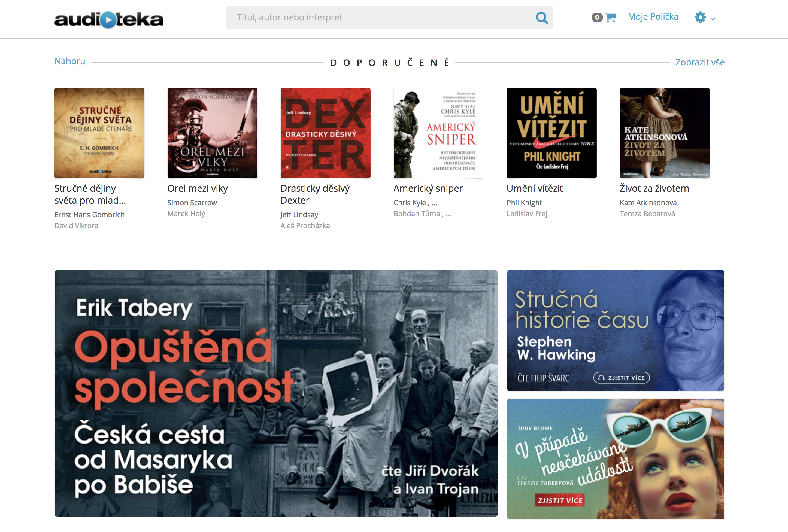Click narrator link Tereza Bebarová
The height and width of the screenshot is (532, 788).
pos(647,213)
